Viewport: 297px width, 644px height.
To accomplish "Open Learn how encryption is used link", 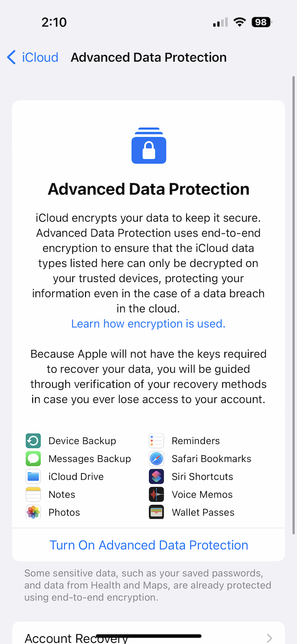I will click(x=148, y=323).
